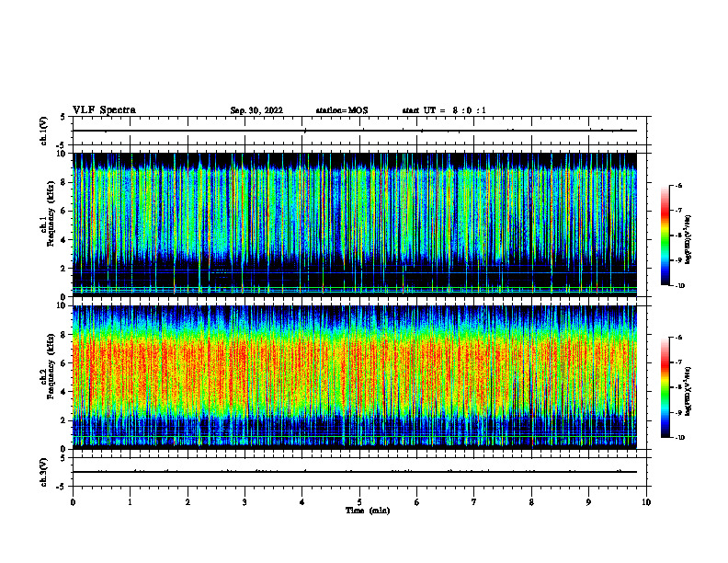Click the ch.1 spectrogram color scale bar
The height and width of the screenshot is (563, 728).
point(665,236)
